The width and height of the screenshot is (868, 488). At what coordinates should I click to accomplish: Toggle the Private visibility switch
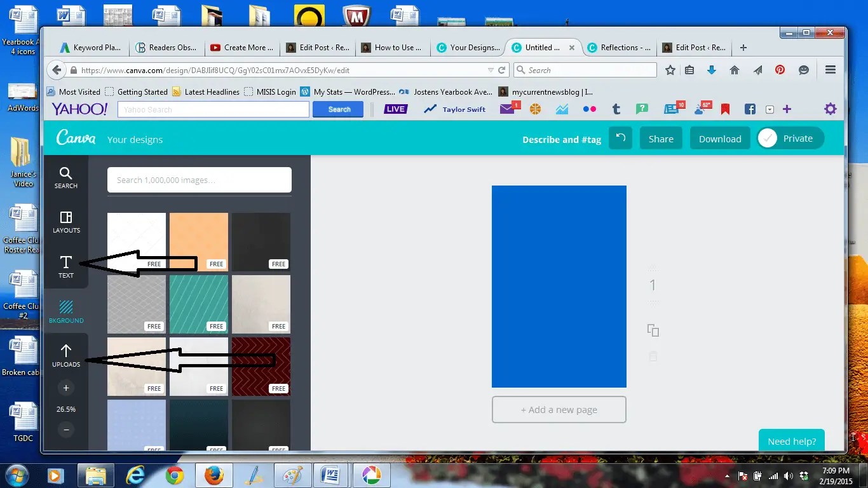click(x=790, y=139)
